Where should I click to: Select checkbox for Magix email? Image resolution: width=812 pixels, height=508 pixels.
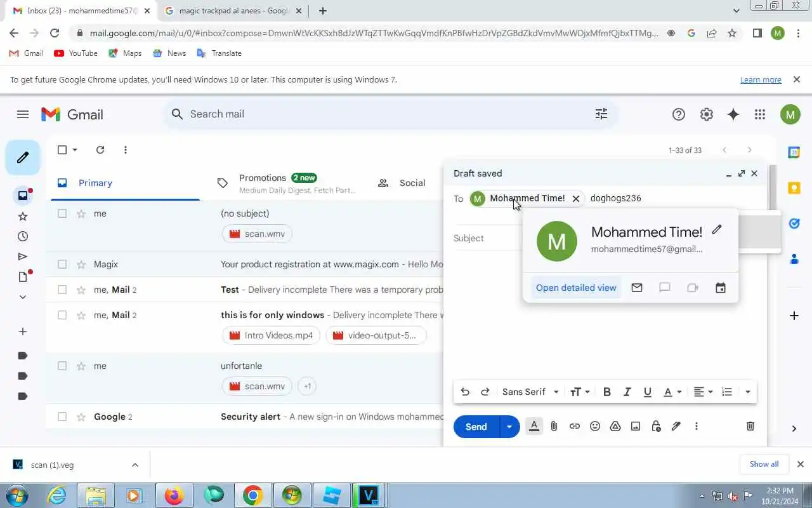[62, 264]
